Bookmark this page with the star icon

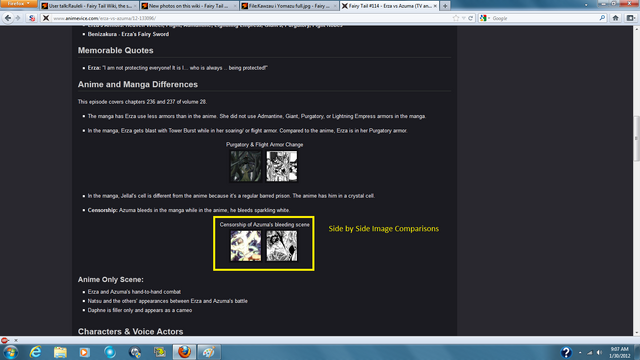(x=456, y=18)
